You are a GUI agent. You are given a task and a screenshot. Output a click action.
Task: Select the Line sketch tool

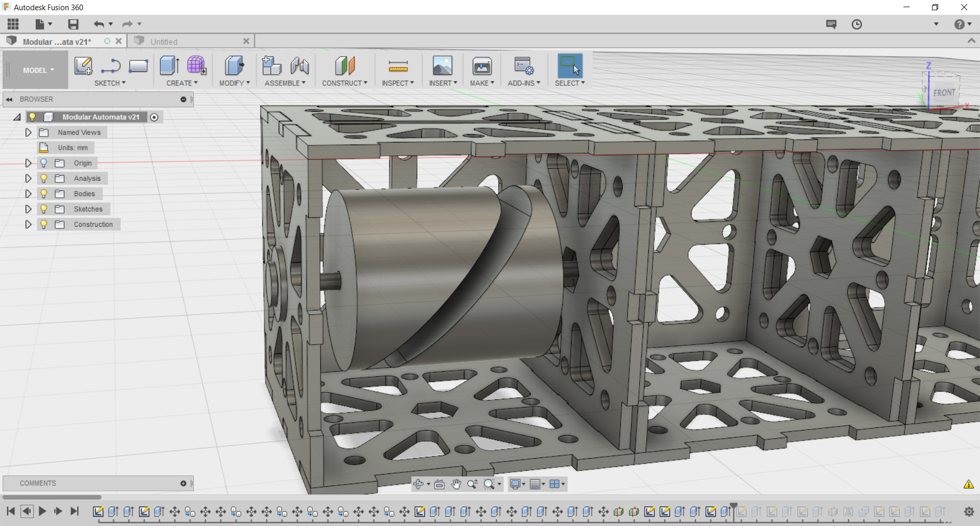tap(110, 66)
